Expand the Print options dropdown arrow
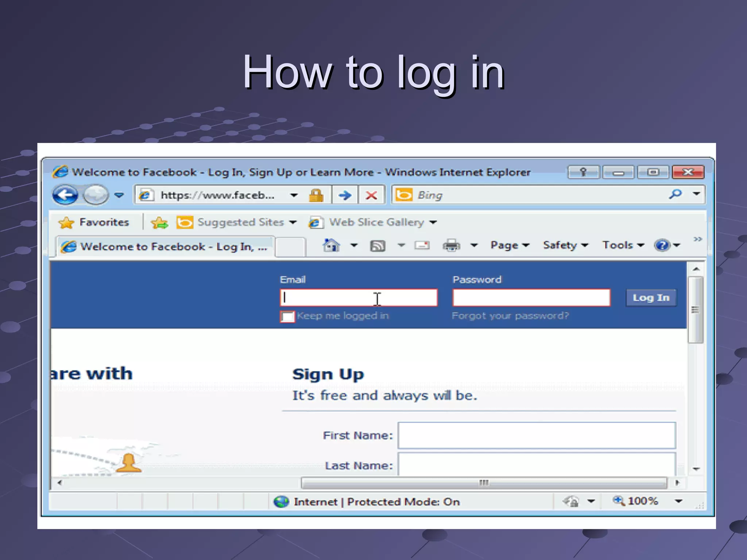747x560 pixels. tap(474, 245)
